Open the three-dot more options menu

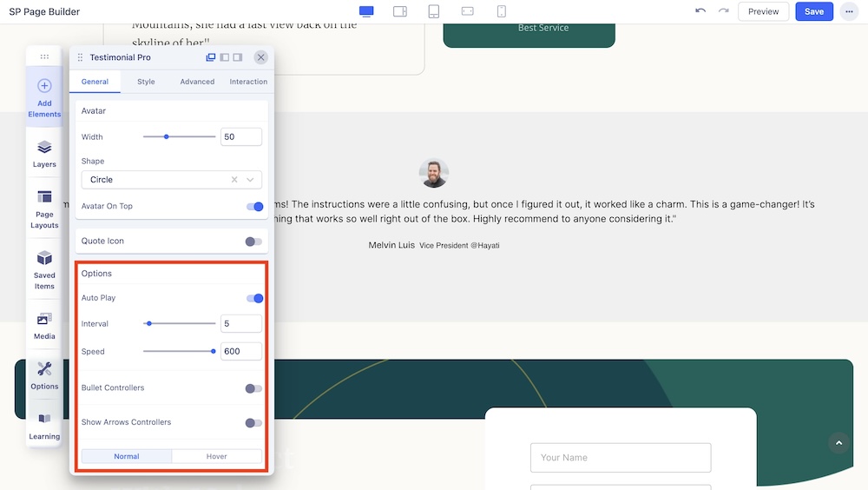[848, 11]
